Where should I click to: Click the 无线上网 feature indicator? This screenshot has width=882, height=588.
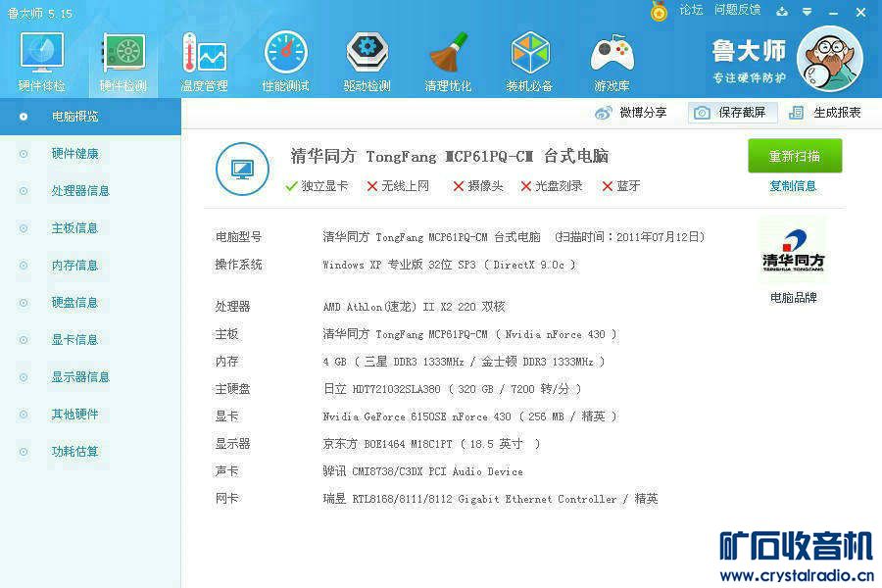[398, 186]
